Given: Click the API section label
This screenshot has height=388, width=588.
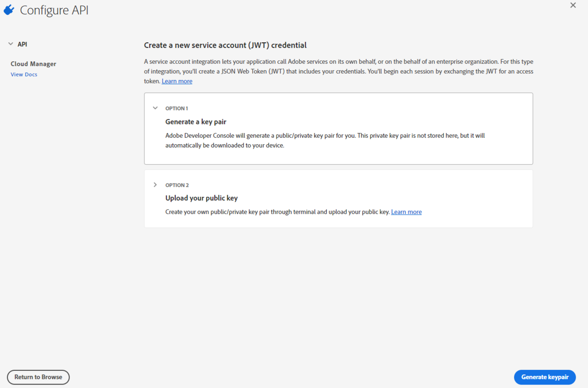Looking at the screenshot, I should click(x=23, y=44).
